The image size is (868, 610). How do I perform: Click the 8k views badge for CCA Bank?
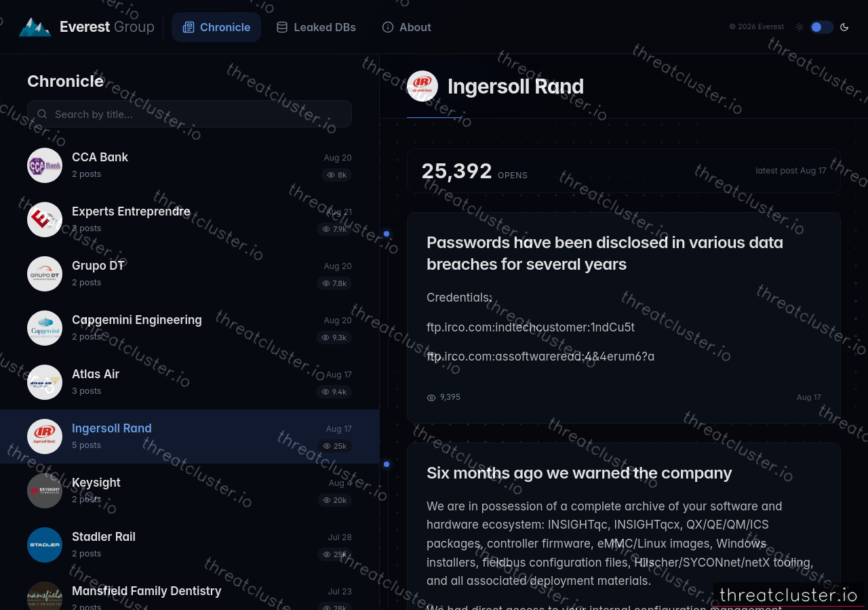[x=336, y=175]
